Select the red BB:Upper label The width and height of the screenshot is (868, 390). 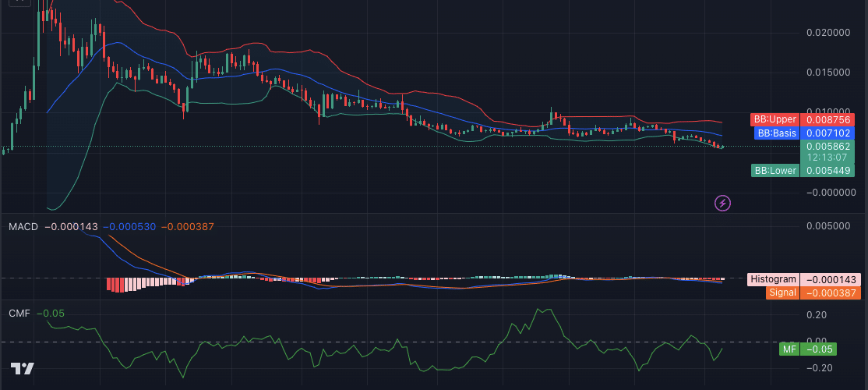[774, 119]
